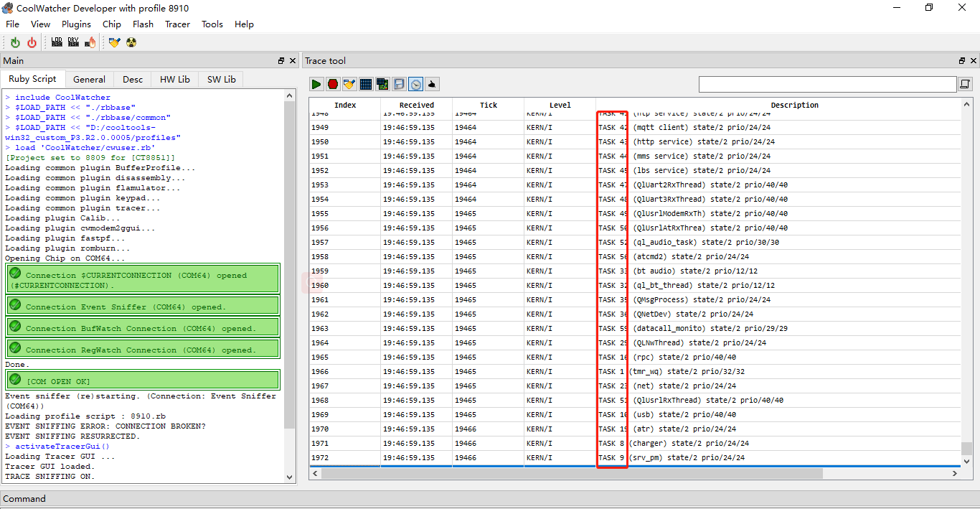The width and height of the screenshot is (980, 509).
Task: Click the trace table scroll-left arrow
Action: (315, 474)
